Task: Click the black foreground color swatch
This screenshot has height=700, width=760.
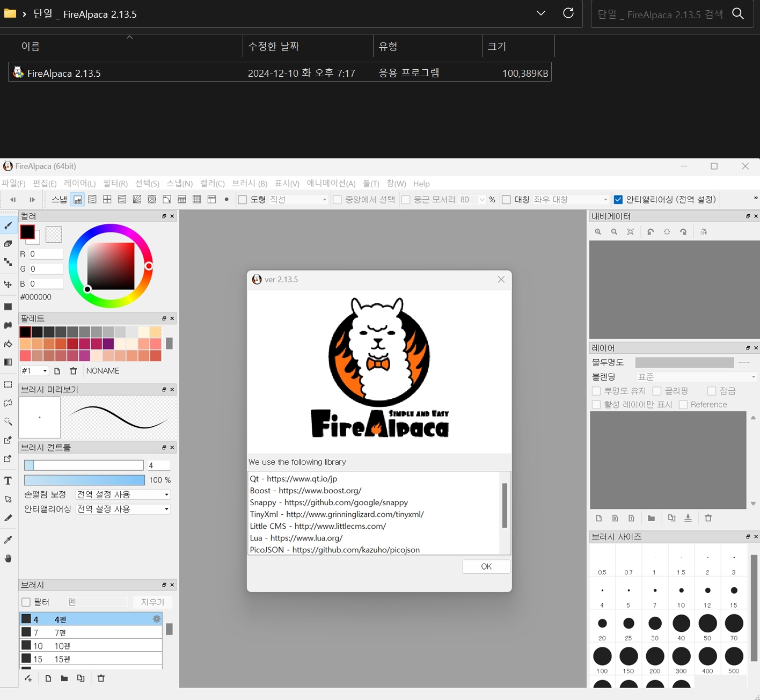Action: (27, 232)
